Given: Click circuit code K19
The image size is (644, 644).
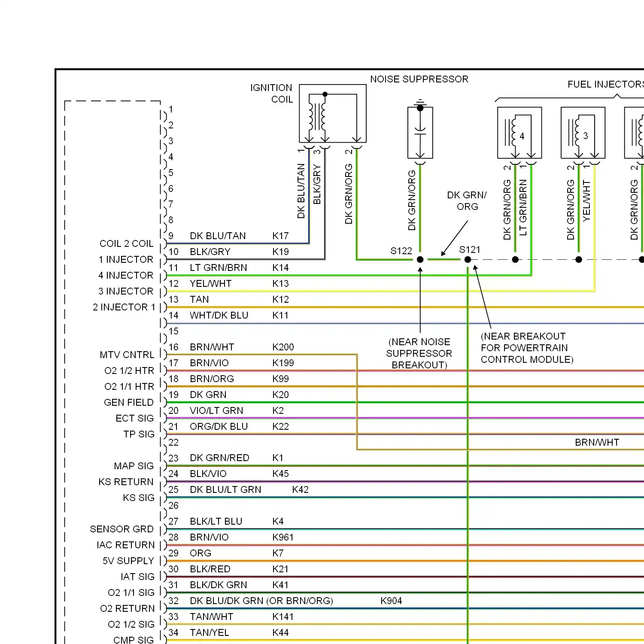Looking at the screenshot, I should [x=280, y=252].
